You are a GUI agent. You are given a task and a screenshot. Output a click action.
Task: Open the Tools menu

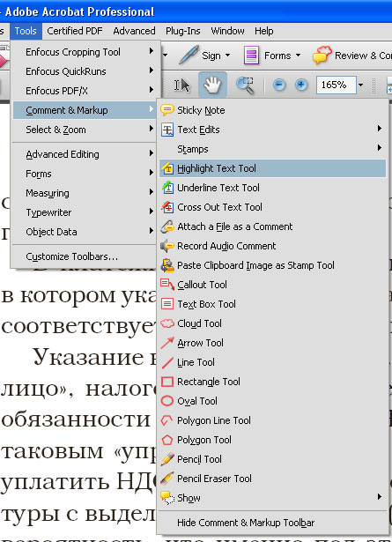(26, 31)
